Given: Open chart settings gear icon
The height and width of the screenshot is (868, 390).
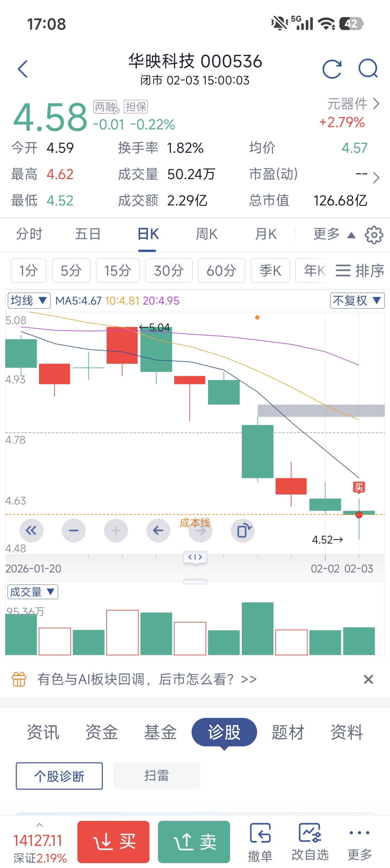Looking at the screenshot, I should tap(374, 234).
